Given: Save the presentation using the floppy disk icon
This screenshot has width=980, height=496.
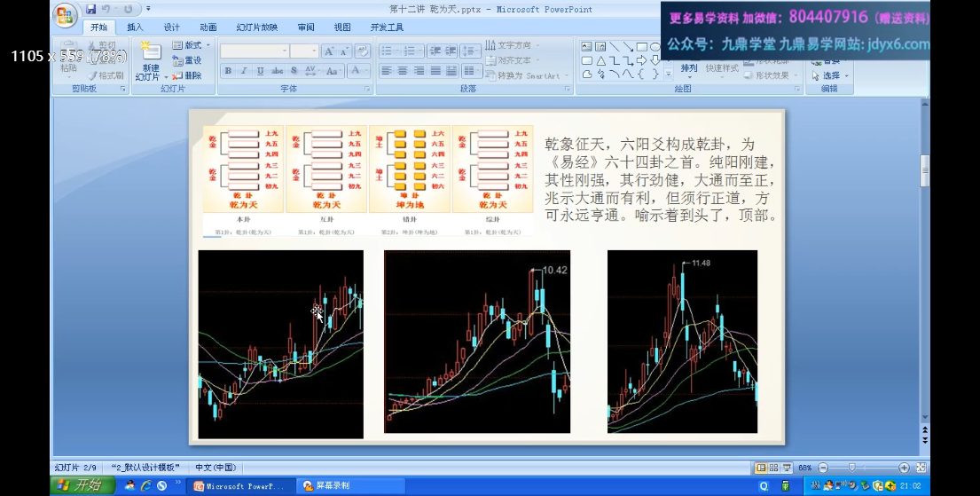Looking at the screenshot, I should coord(91,9).
